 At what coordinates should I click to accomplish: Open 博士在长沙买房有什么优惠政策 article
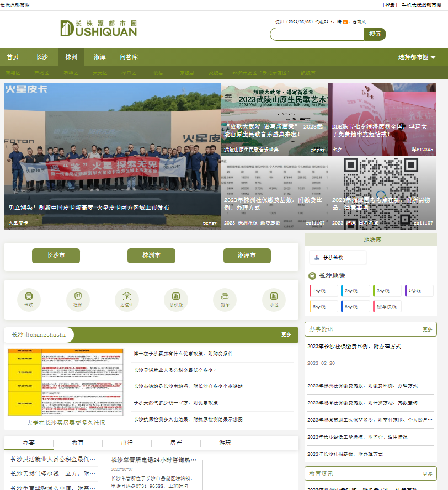click(183, 354)
